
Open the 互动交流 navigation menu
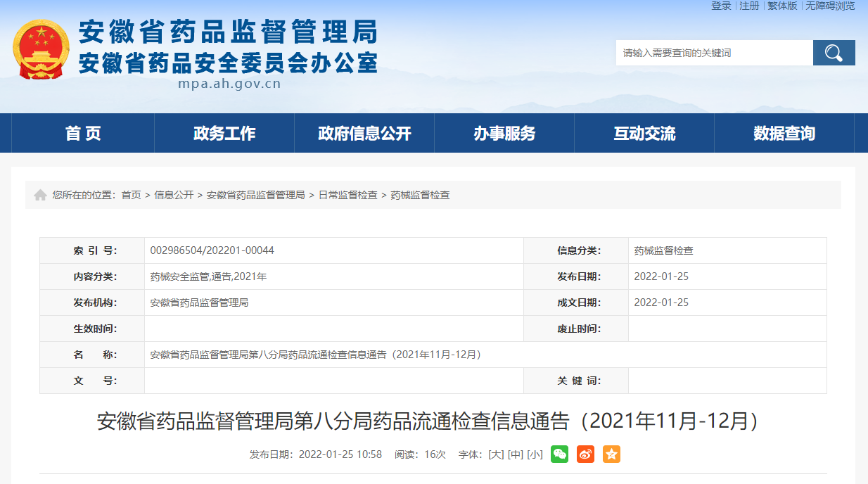tap(644, 133)
